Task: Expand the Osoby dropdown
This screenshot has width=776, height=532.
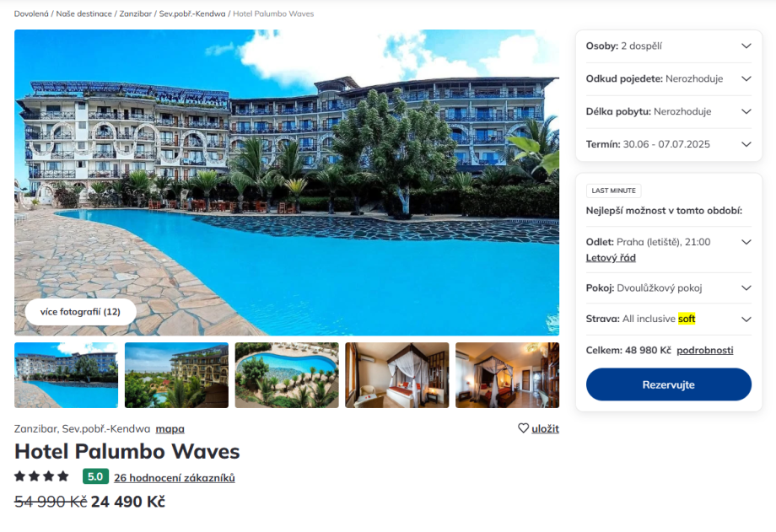Action: click(668, 46)
